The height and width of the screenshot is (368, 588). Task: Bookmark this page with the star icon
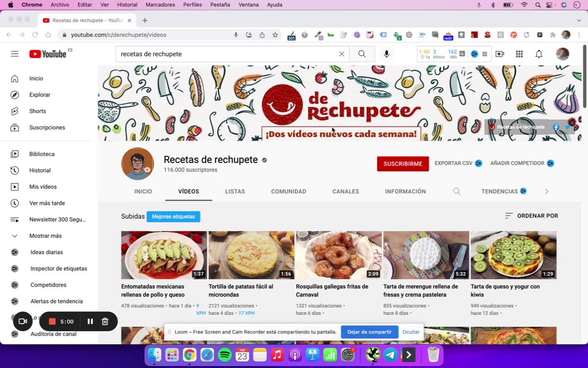point(275,35)
